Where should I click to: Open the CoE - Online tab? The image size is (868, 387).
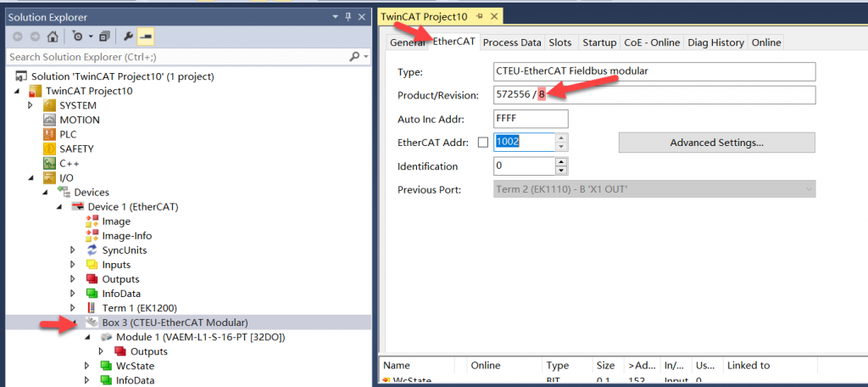click(x=652, y=42)
